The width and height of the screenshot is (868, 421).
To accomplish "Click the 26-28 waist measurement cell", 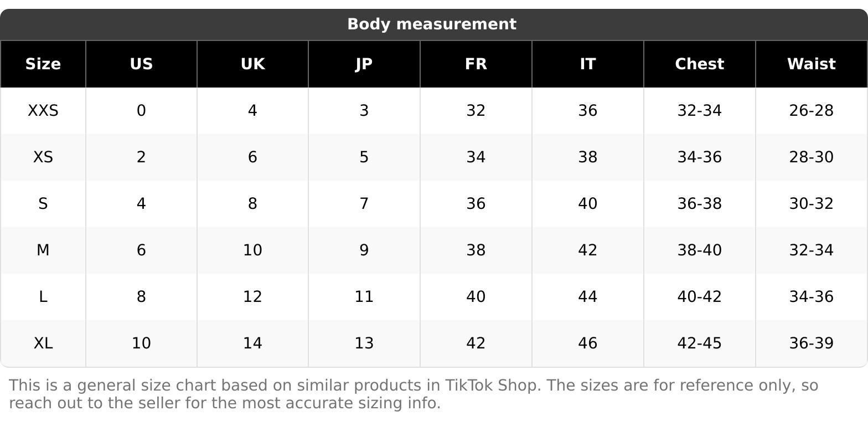I will click(811, 111).
